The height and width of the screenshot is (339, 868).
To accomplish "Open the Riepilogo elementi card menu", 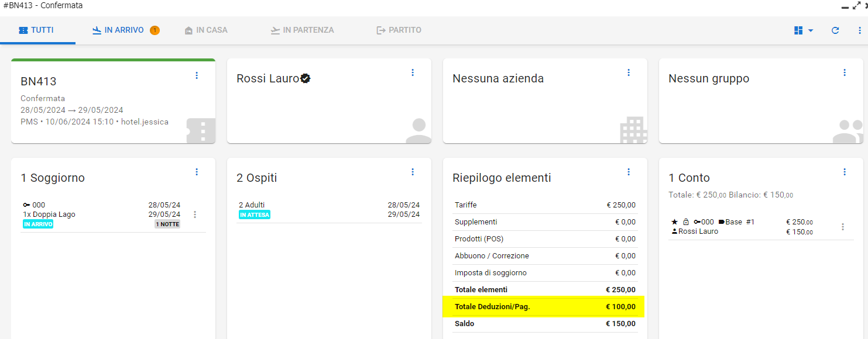I will point(629,172).
